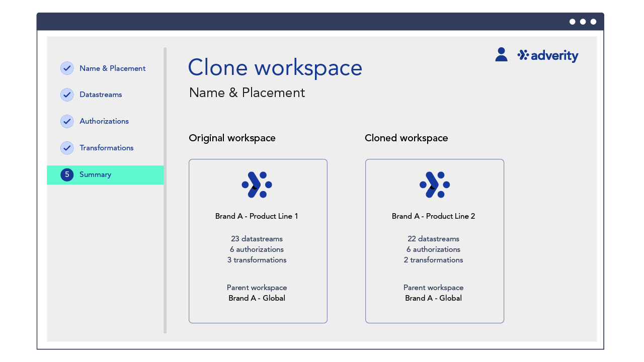The width and height of the screenshot is (644, 362).
Task: Click 3 transformations in original card
Action: pos(257,260)
